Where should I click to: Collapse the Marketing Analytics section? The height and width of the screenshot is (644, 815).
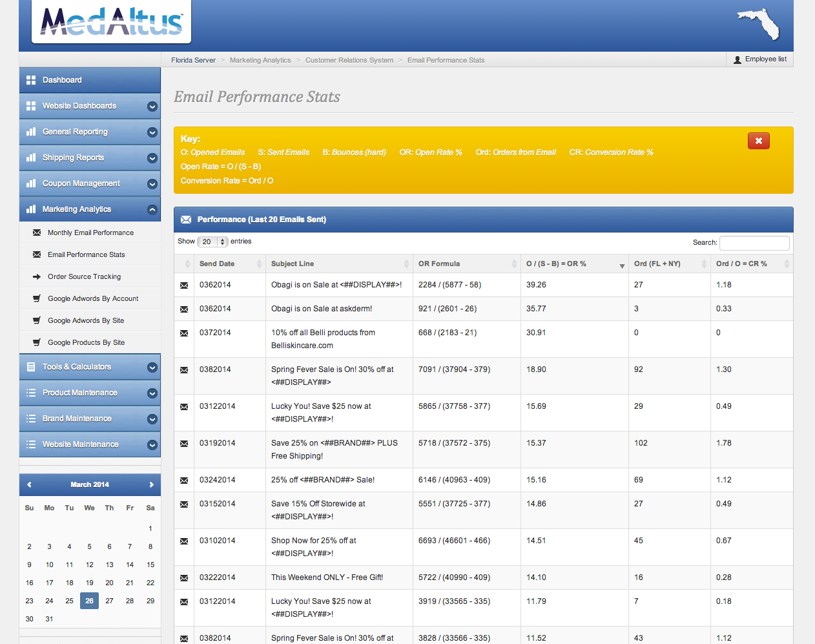[x=152, y=210]
